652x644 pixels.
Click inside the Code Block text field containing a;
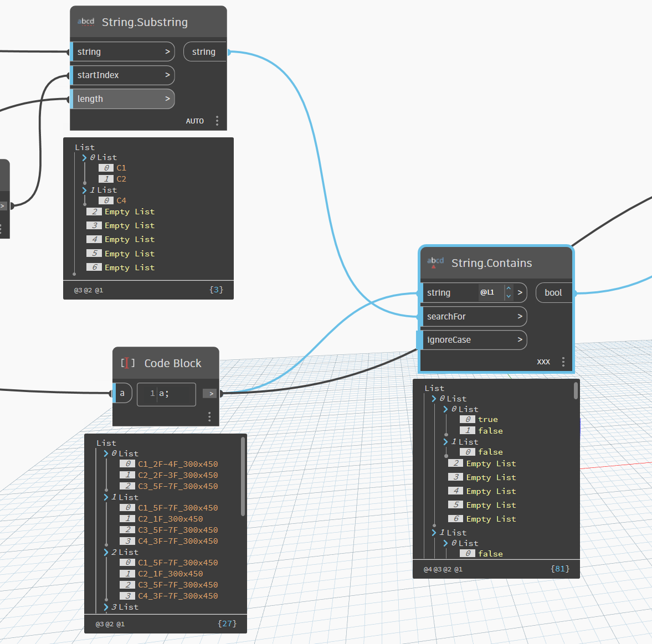(166, 394)
